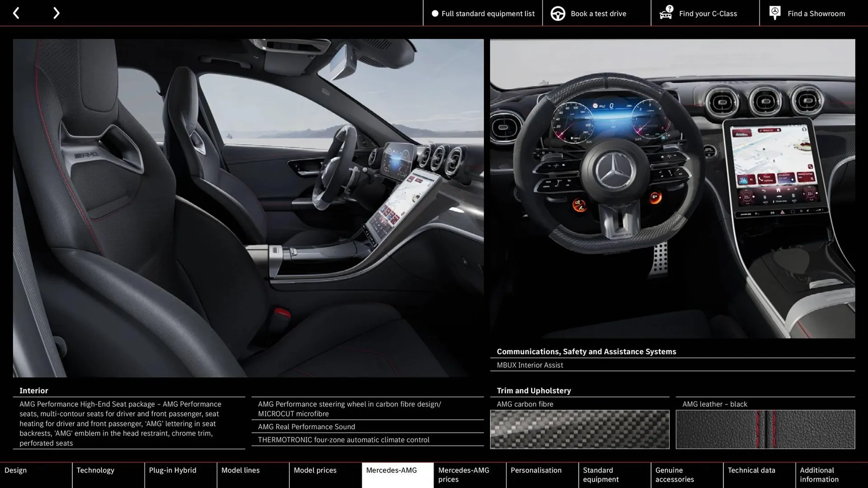This screenshot has height=488, width=868.
Task: Select the AMG carbon fibre trim swatch
Action: [x=580, y=428]
